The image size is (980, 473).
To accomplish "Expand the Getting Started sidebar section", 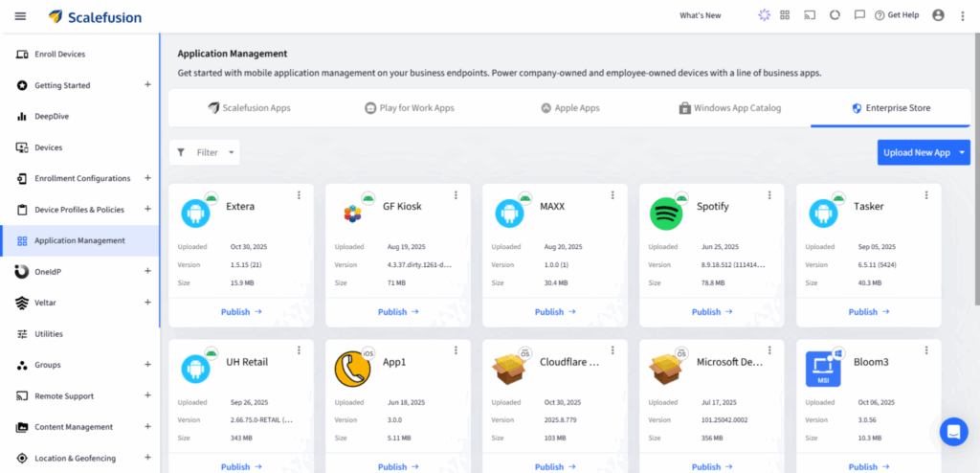I will 147,85.
